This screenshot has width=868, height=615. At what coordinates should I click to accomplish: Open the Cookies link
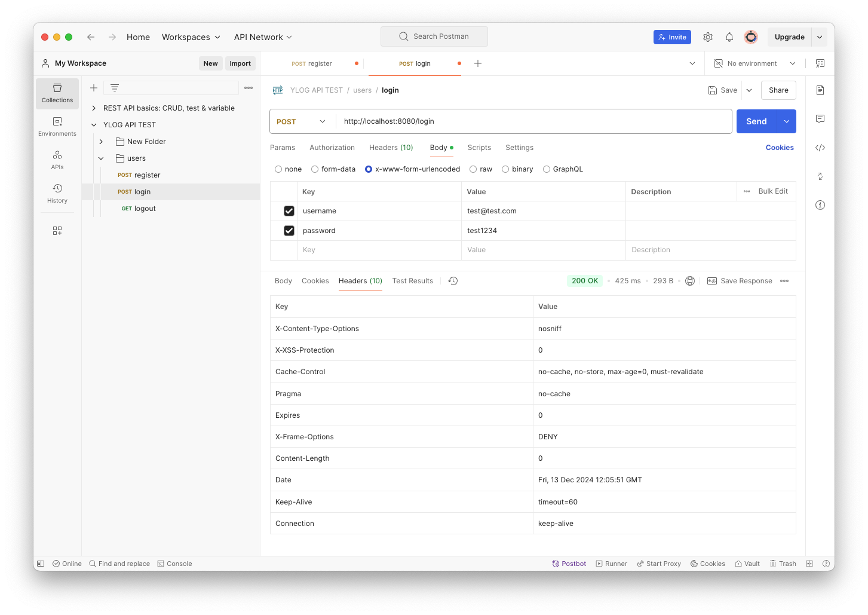pos(780,148)
